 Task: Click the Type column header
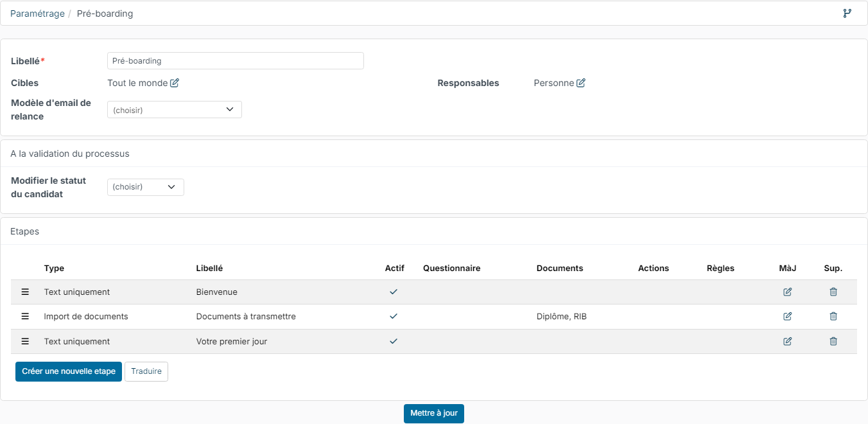click(54, 268)
